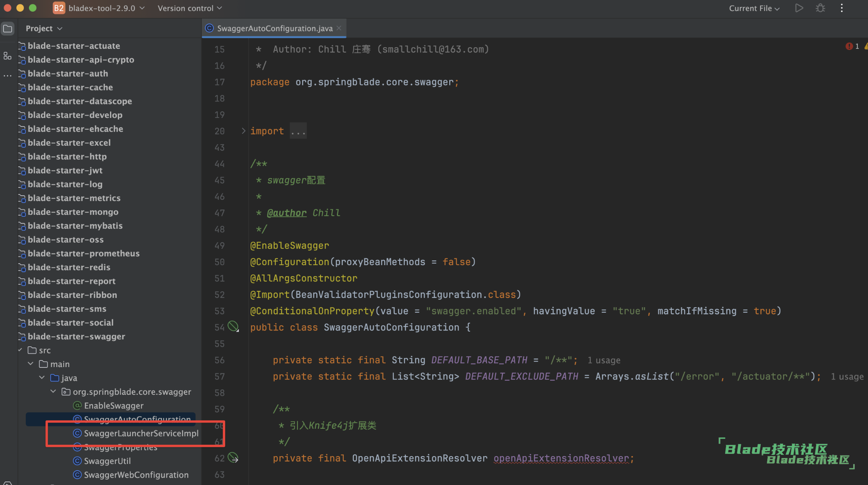
Task: Click '1 usage' hint for DEFAULT_EXCLUDE_PATH
Action: click(847, 376)
